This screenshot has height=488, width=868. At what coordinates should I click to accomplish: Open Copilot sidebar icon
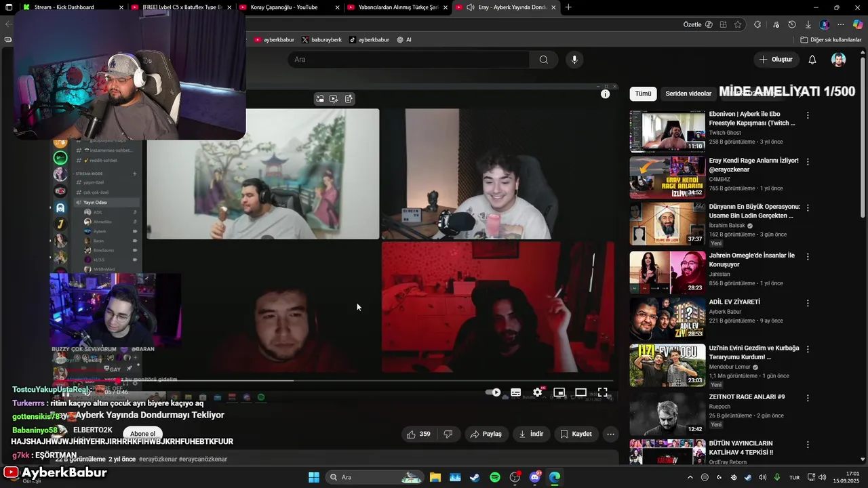858,24
